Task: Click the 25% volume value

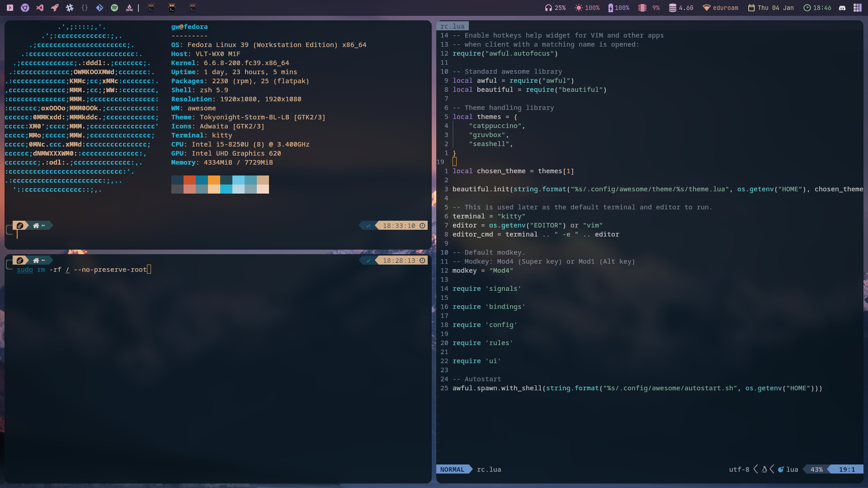Action: (560, 8)
